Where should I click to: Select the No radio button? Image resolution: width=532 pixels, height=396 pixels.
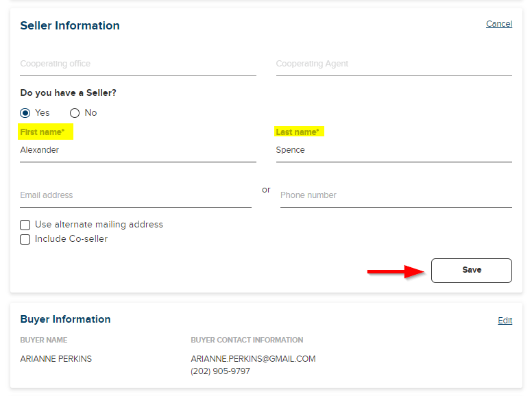coord(75,113)
